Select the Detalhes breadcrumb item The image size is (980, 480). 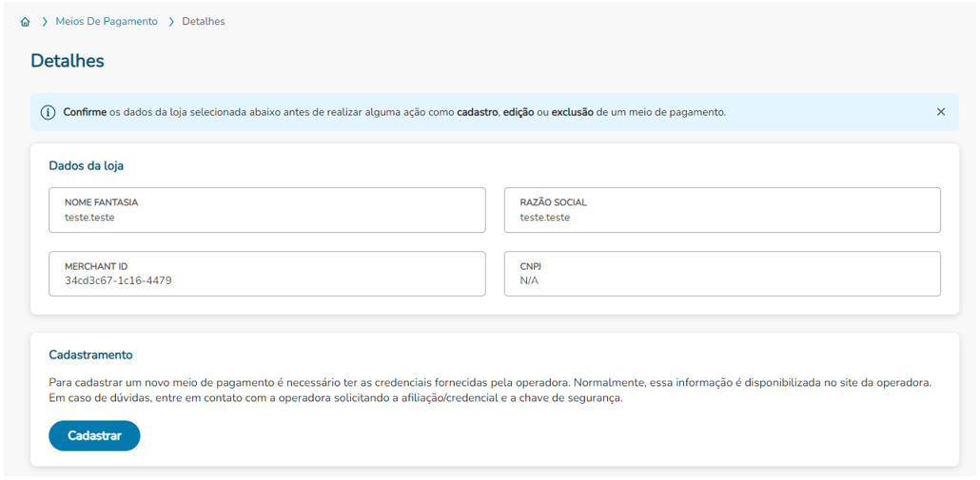pyautogui.click(x=203, y=21)
